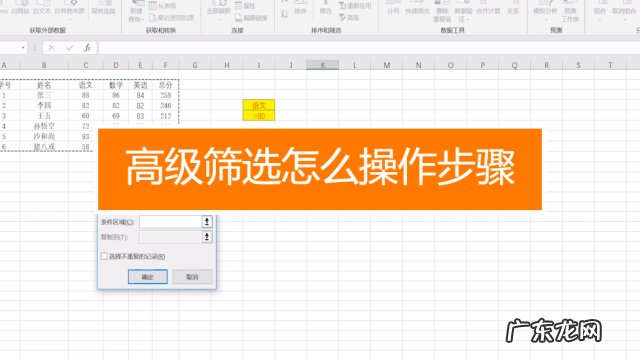
Task: Click 重新应用 (Reapply) filter
Action: pos(355,6)
